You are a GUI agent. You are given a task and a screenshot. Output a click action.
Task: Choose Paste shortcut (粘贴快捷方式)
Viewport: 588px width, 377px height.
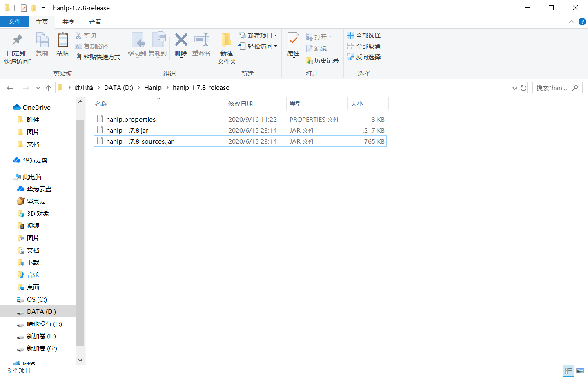point(98,57)
